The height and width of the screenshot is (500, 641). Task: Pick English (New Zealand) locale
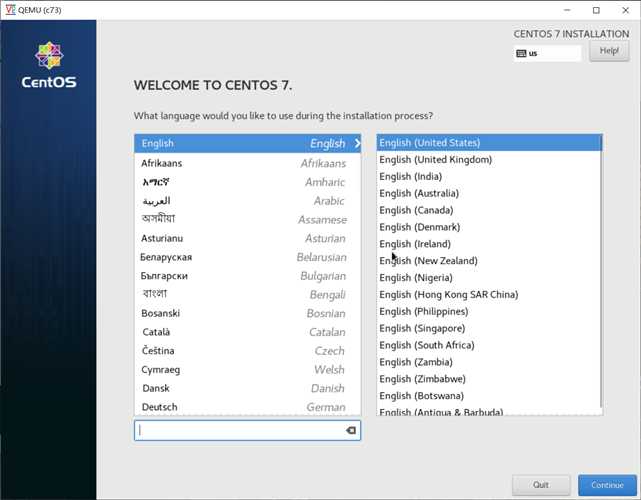[x=489, y=261]
